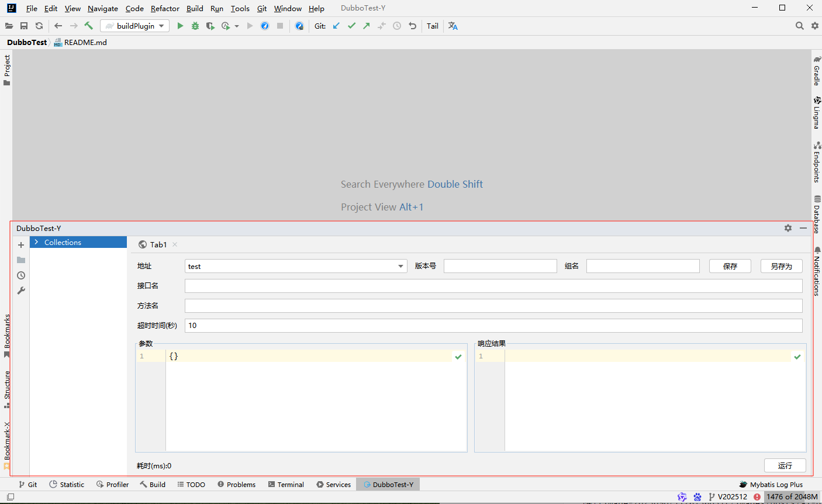The height and width of the screenshot is (504, 822).
Task: Commit changes using the Git checkmark icon
Action: click(x=351, y=26)
